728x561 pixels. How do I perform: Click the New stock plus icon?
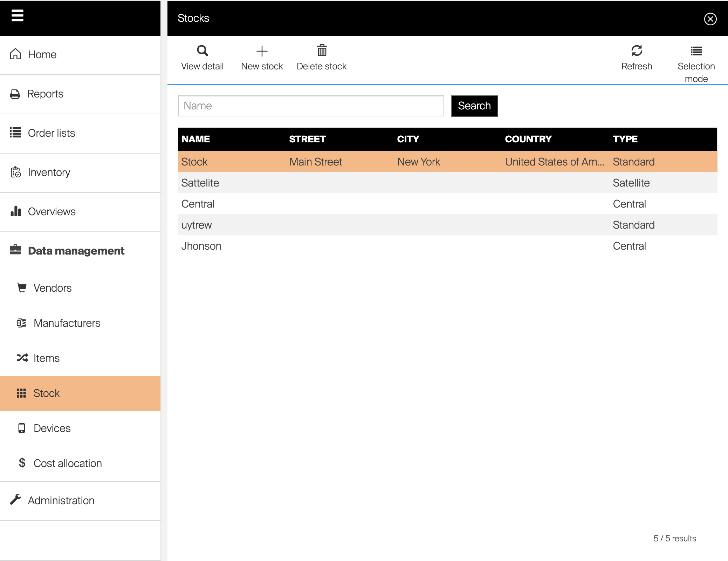(x=262, y=51)
